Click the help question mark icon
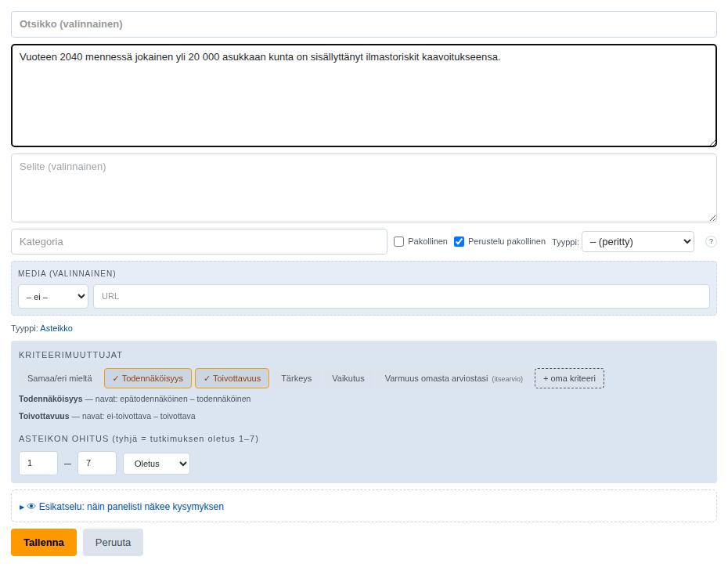728x567 pixels. click(x=711, y=241)
